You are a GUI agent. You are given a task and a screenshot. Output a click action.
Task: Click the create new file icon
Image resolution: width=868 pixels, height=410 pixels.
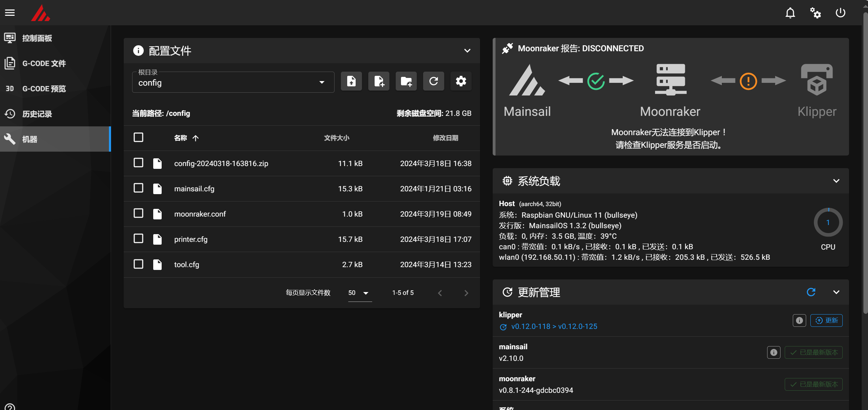tap(379, 81)
